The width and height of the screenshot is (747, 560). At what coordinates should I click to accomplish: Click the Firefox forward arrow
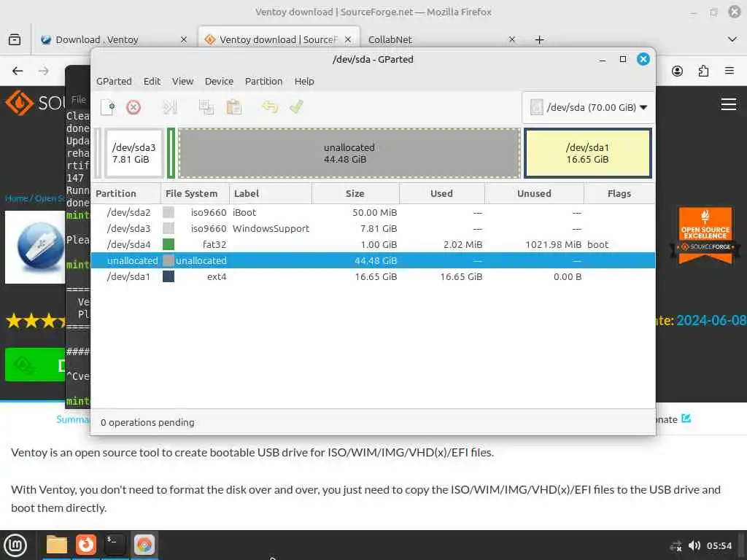[x=44, y=71]
